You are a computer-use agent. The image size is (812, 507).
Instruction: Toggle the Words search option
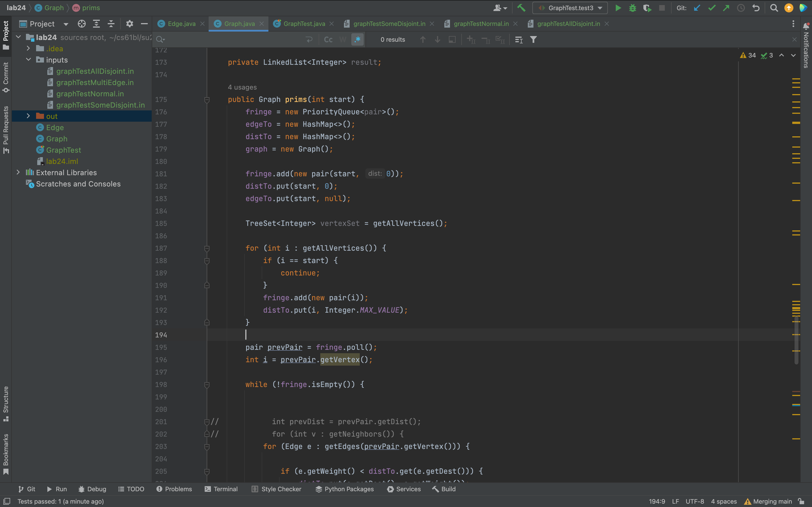pyautogui.click(x=343, y=39)
